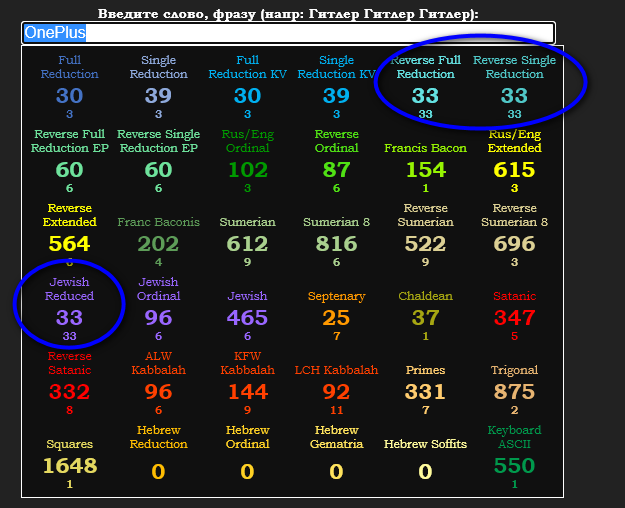Select the Hebrew Gematria label
Image resolution: width=625 pixels, height=508 pixels.
[x=336, y=437]
